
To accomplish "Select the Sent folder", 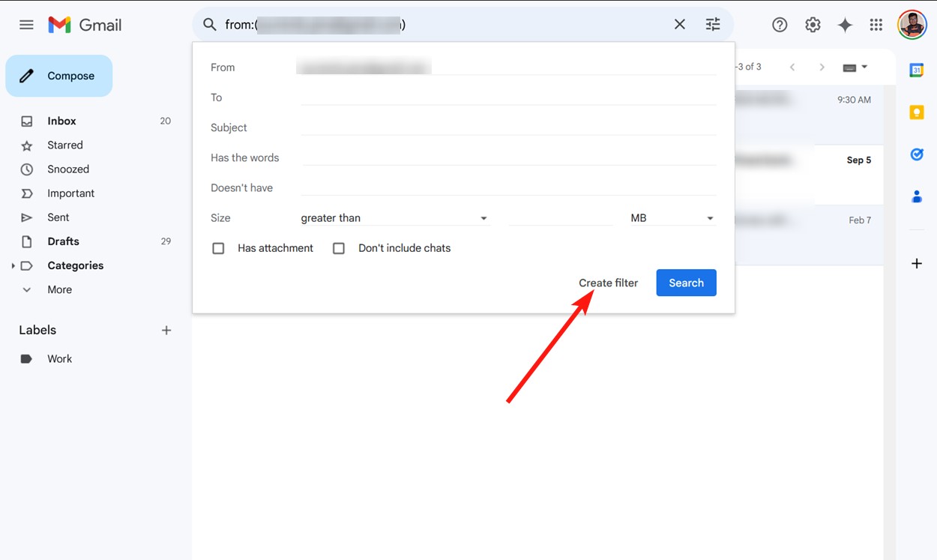I will tap(58, 217).
